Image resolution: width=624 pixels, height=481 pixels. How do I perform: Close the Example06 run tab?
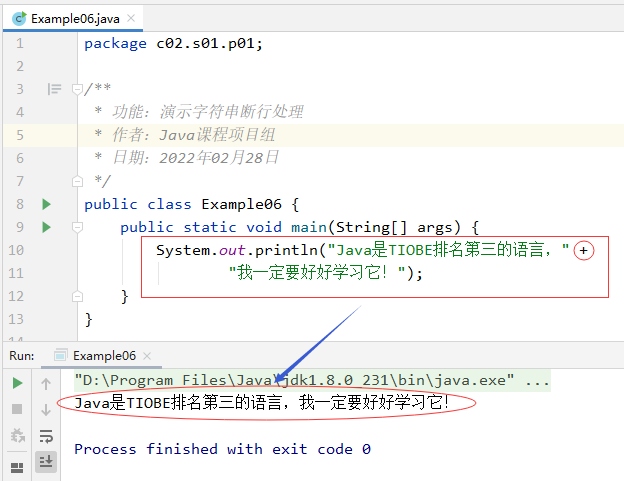click(x=147, y=356)
